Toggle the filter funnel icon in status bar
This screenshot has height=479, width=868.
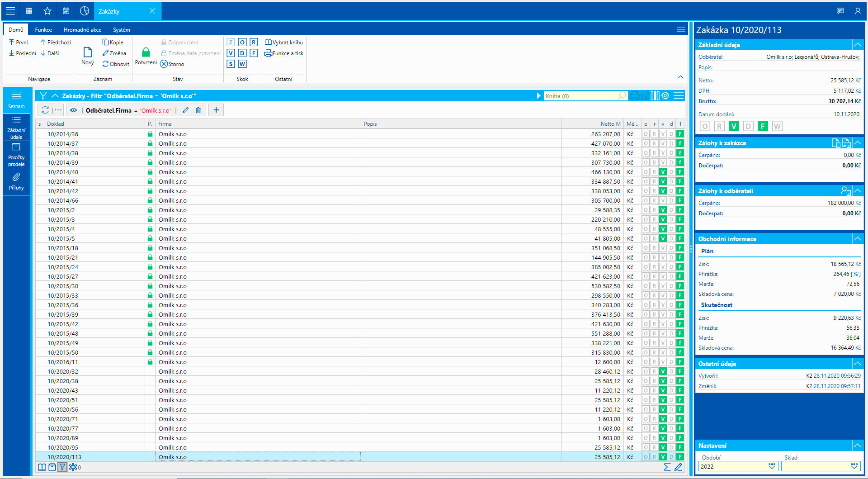(x=62, y=467)
